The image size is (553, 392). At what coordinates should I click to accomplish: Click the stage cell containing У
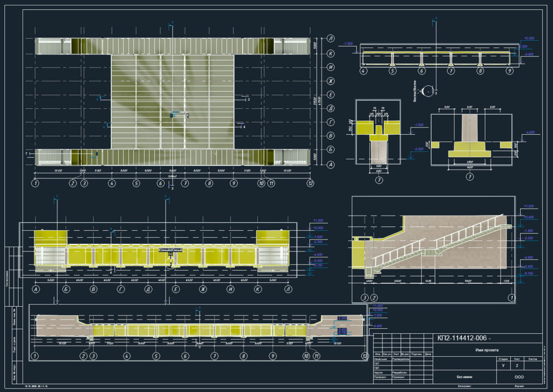click(x=503, y=366)
